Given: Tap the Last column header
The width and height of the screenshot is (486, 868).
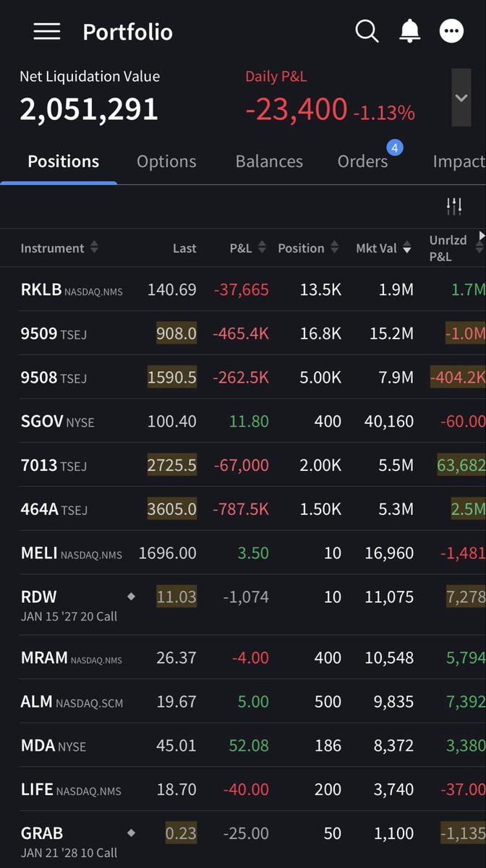Looking at the screenshot, I should click(x=184, y=248).
